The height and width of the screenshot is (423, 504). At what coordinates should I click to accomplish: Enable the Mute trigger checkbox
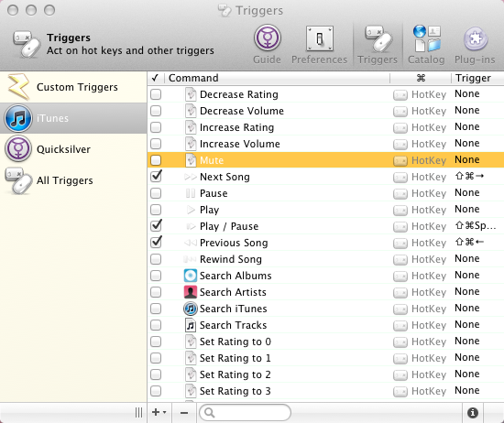click(x=156, y=160)
